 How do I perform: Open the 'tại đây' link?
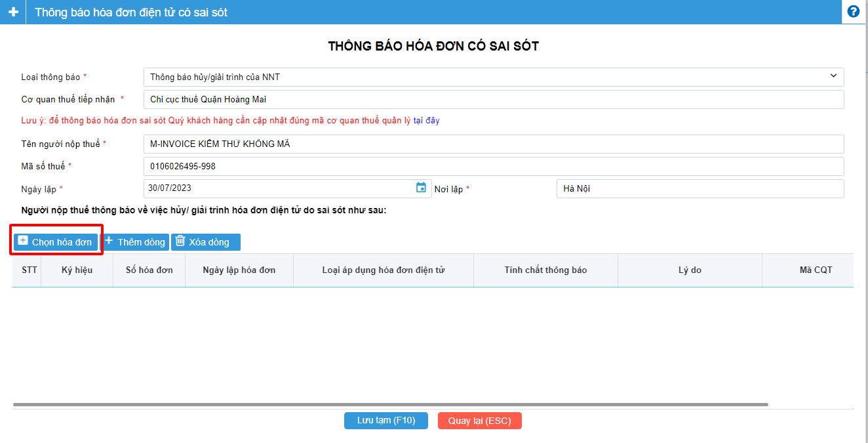[x=426, y=121]
